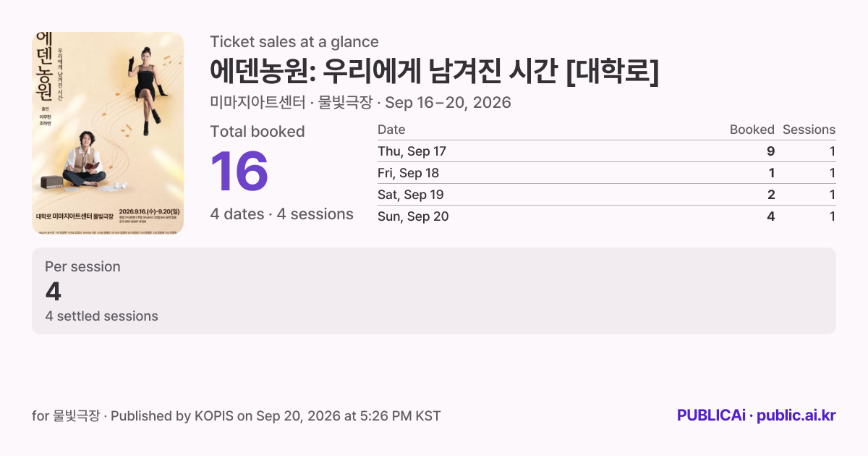This screenshot has height=456, width=868.
Task: Click the booked value 9 for Thursday
Action: click(x=771, y=151)
